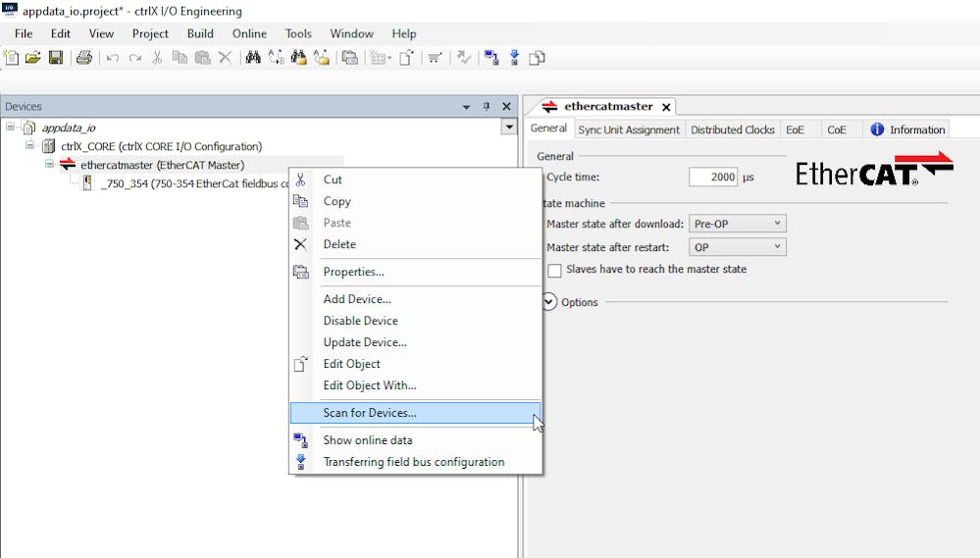Click the rightmost overlapping pages toolbar icon
Screen dimensions: 980x558
(537, 58)
